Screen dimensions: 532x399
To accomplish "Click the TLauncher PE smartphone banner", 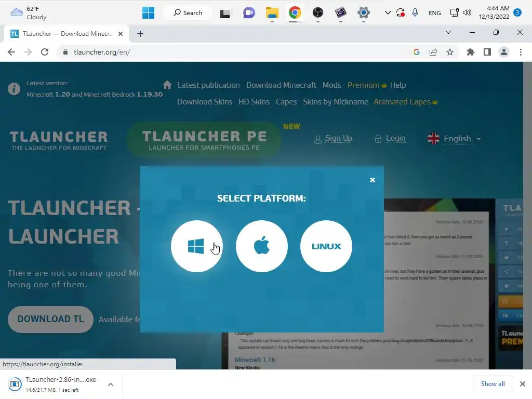I will click(x=204, y=140).
